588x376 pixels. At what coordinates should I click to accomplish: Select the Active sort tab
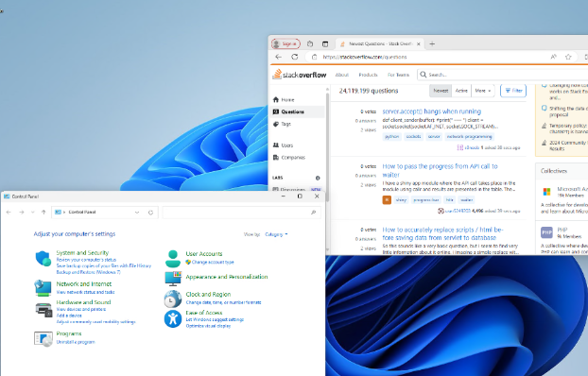461,91
